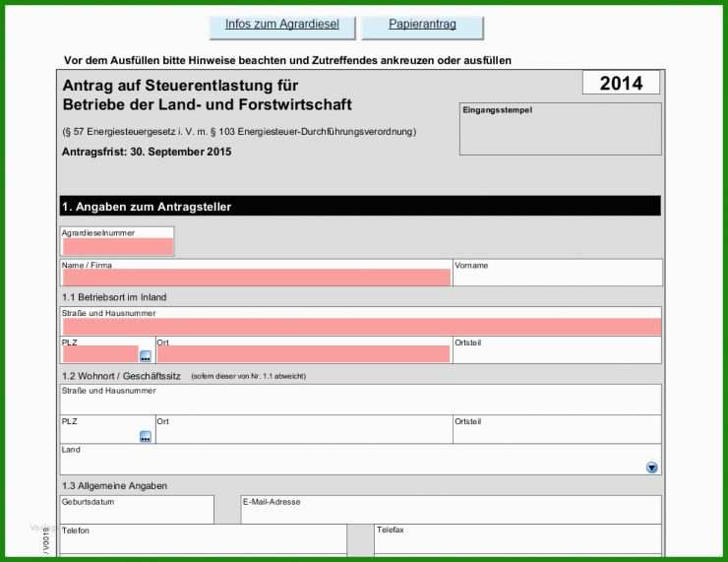Click into the Vorname field

(557, 273)
